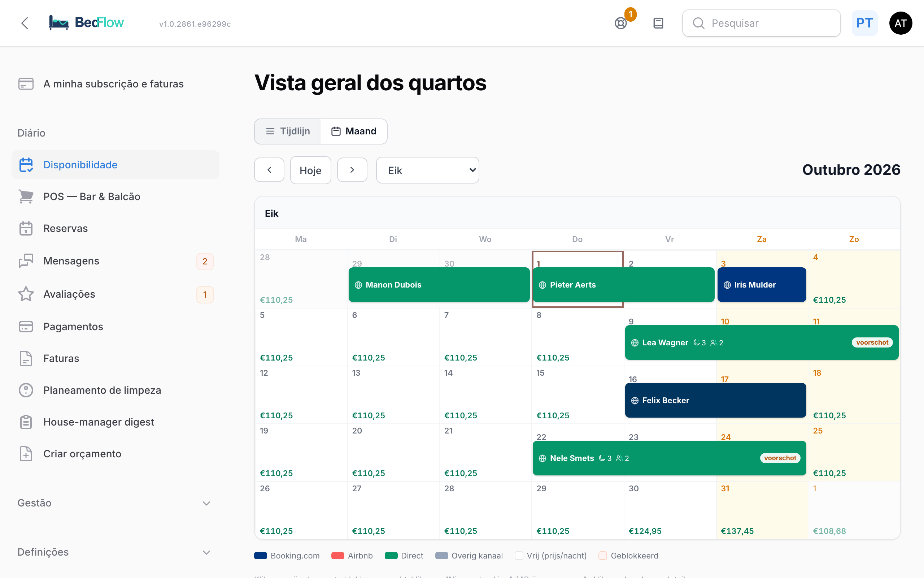Click the Pagamentos card icon
The height and width of the screenshot is (578, 924).
click(26, 327)
